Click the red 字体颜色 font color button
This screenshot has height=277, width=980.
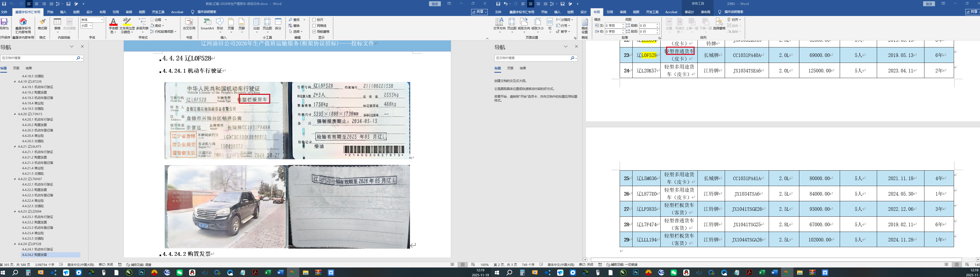click(x=113, y=26)
